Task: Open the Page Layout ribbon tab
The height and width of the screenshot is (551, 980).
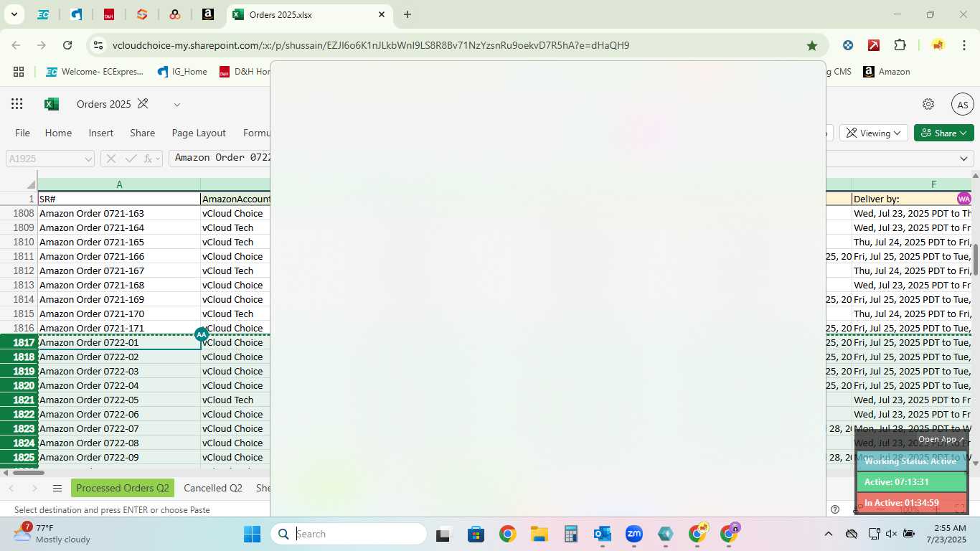Action: [199, 133]
